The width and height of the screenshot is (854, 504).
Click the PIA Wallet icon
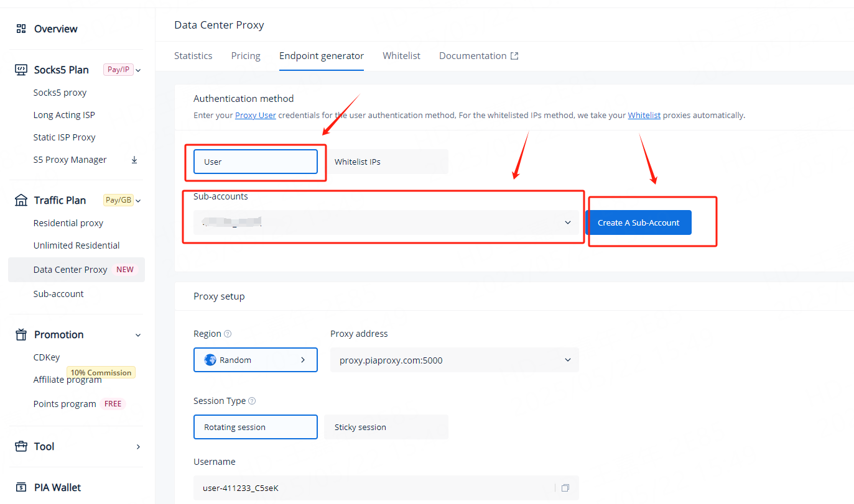click(x=21, y=487)
